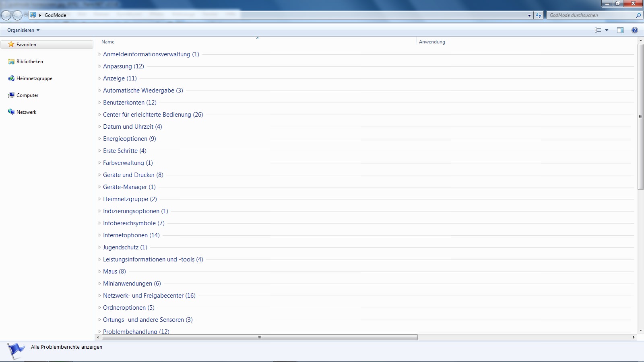Select Minianwendungen (6) group
The width and height of the screenshot is (644, 362).
coord(132,284)
